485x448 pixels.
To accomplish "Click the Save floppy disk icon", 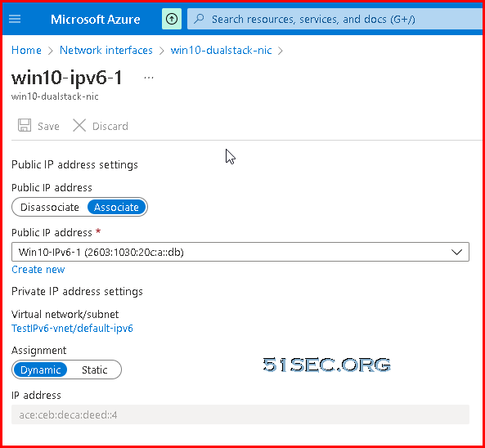I will (25, 126).
